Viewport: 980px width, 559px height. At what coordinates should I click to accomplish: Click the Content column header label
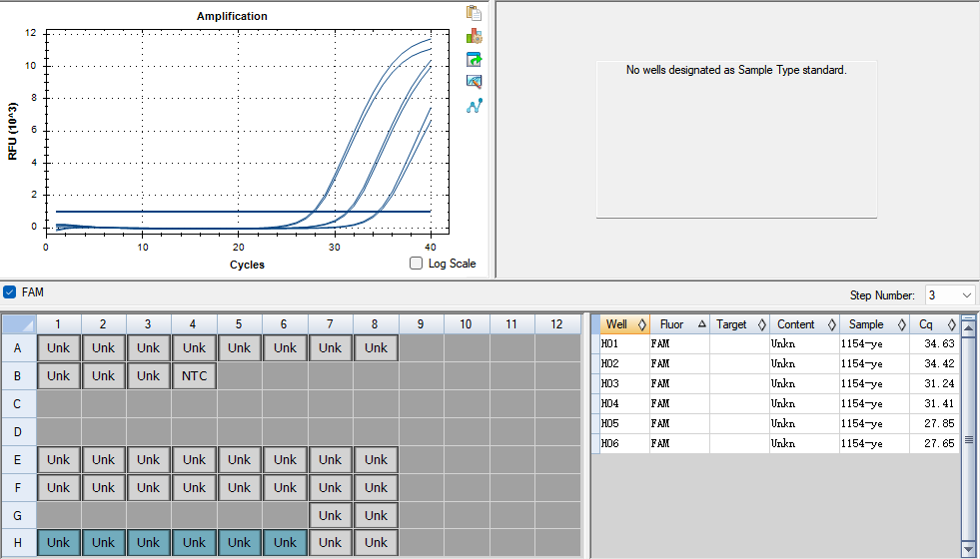coord(795,324)
